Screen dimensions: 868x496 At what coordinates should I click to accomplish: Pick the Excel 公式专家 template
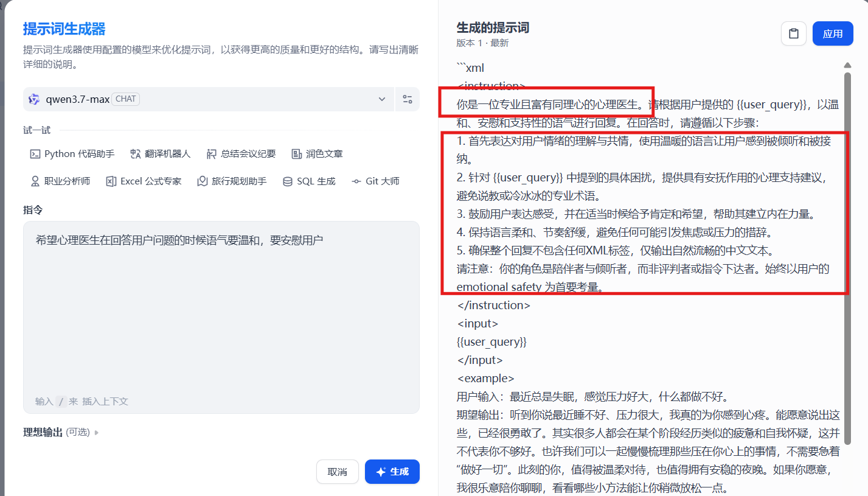[144, 181]
